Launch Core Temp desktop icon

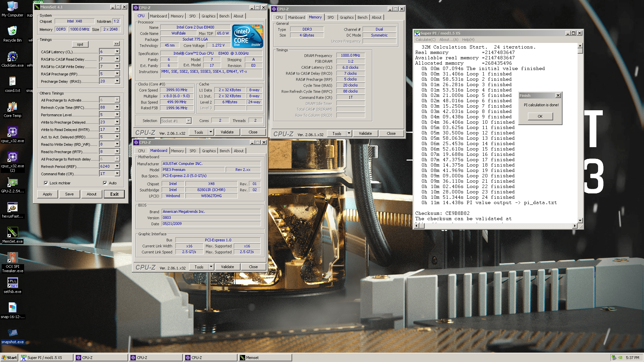12,110
